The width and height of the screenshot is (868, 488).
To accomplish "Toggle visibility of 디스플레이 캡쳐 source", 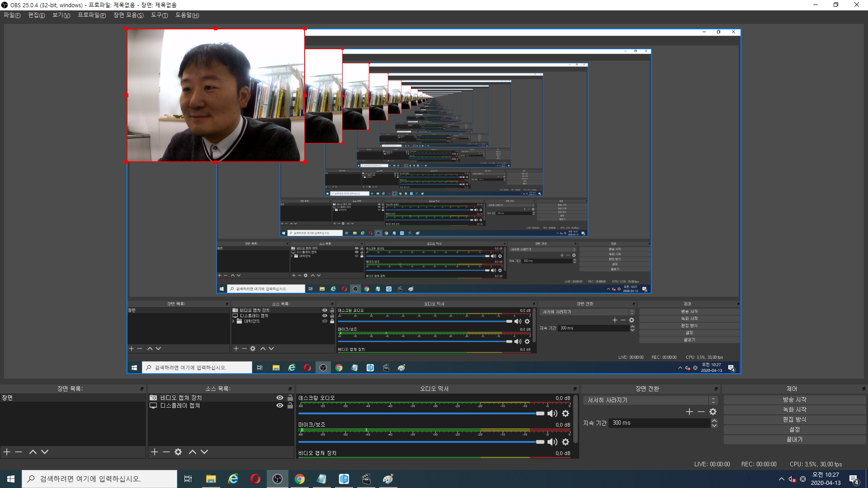I will (x=280, y=405).
